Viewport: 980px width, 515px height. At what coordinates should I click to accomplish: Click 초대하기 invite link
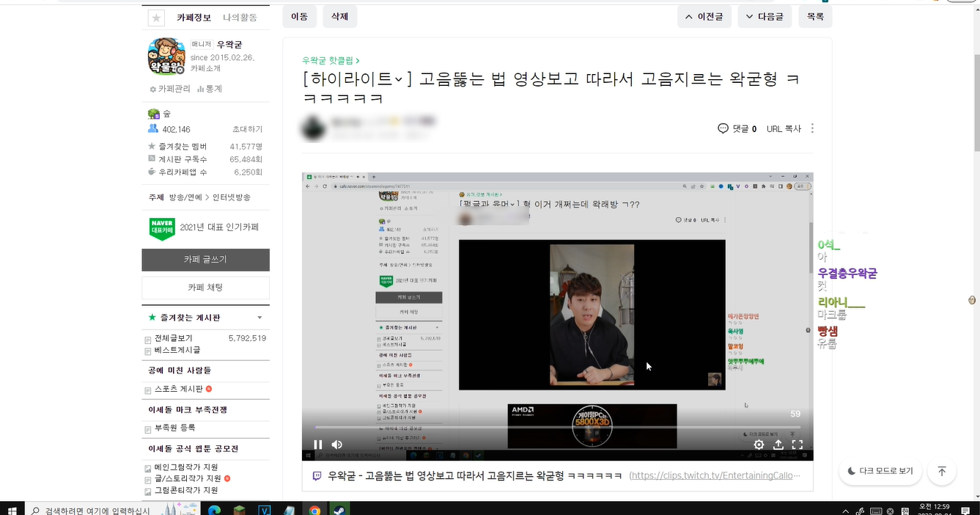coord(247,129)
